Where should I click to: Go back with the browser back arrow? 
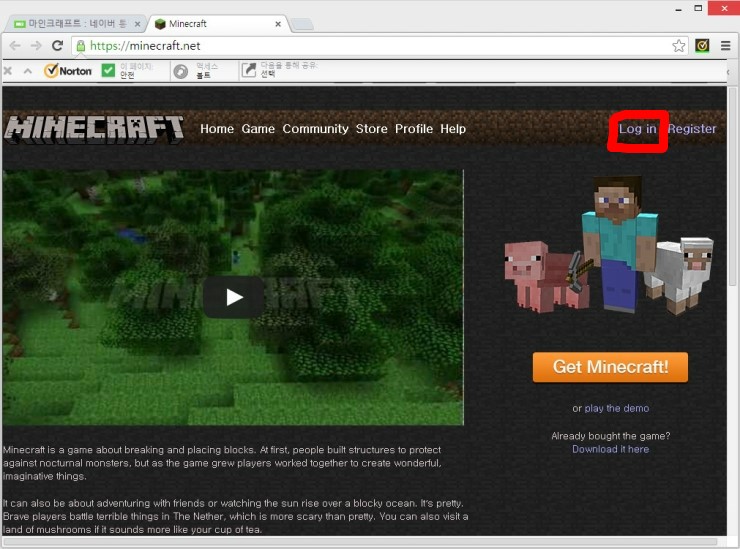pyautogui.click(x=15, y=46)
